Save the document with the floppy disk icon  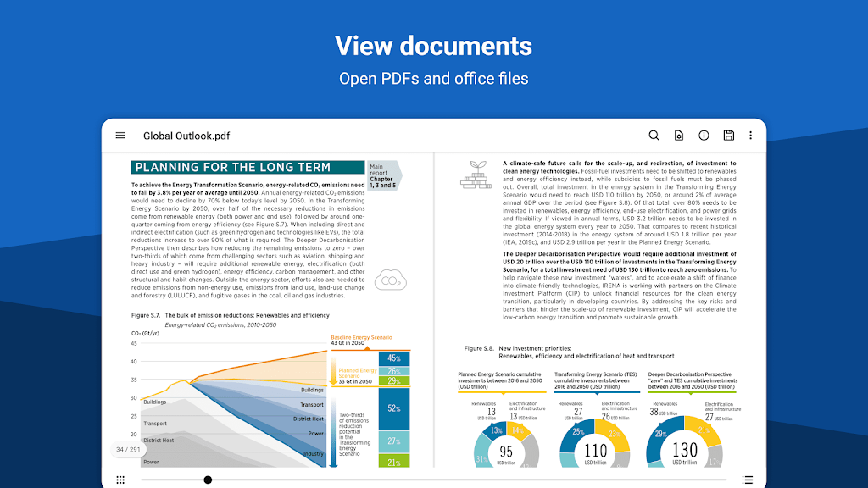tap(728, 136)
